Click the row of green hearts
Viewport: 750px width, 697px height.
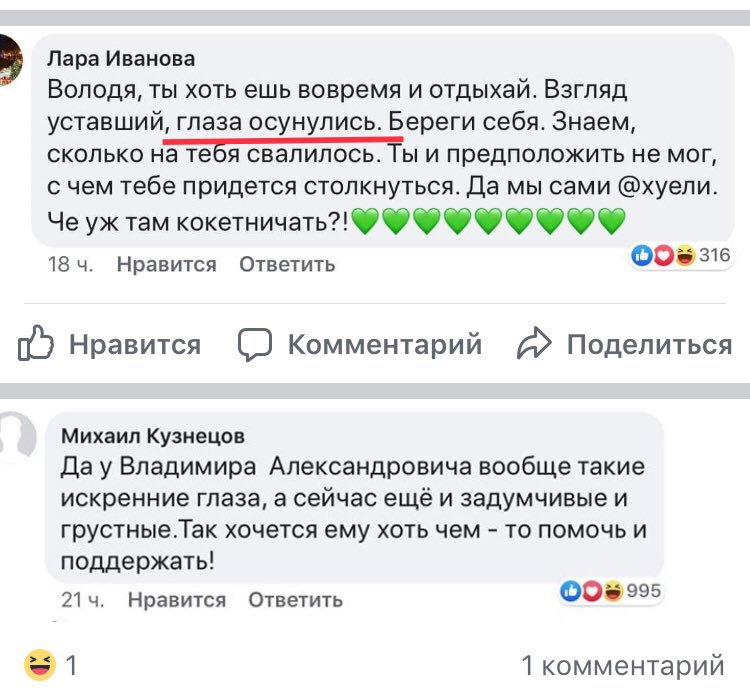pyautogui.click(x=489, y=221)
